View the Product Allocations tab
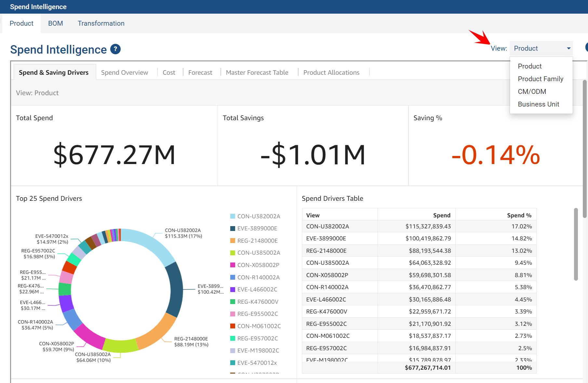588x383 pixels. point(331,72)
